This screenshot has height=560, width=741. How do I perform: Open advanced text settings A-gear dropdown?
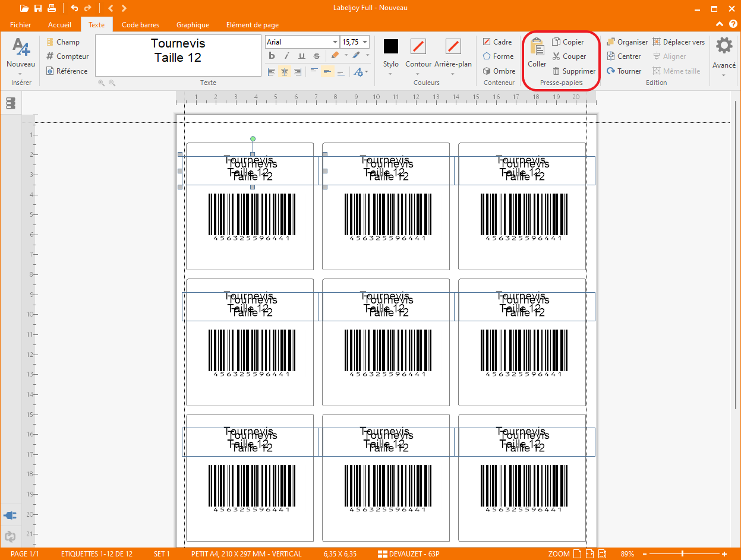click(x=360, y=72)
